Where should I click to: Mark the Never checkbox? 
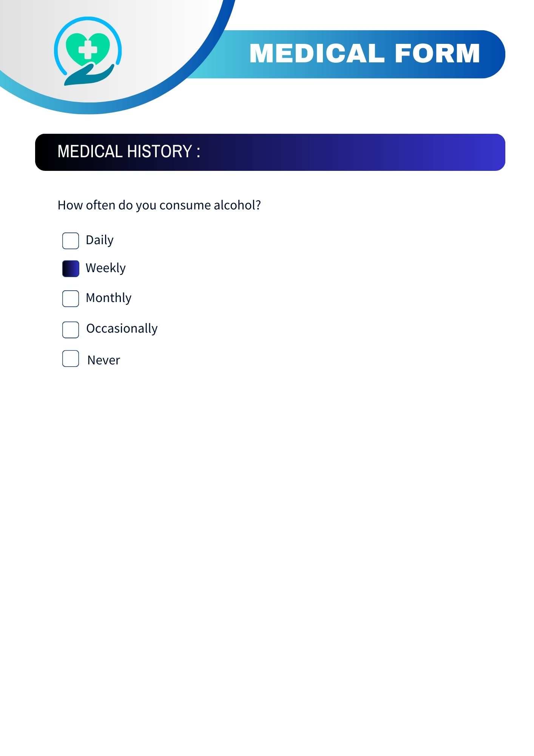coord(71,359)
